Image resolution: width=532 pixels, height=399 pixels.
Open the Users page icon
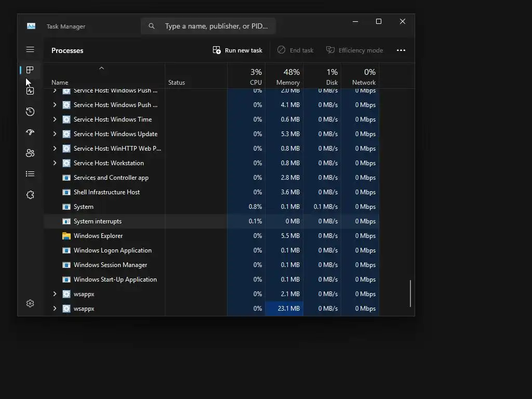[x=30, y=153]
